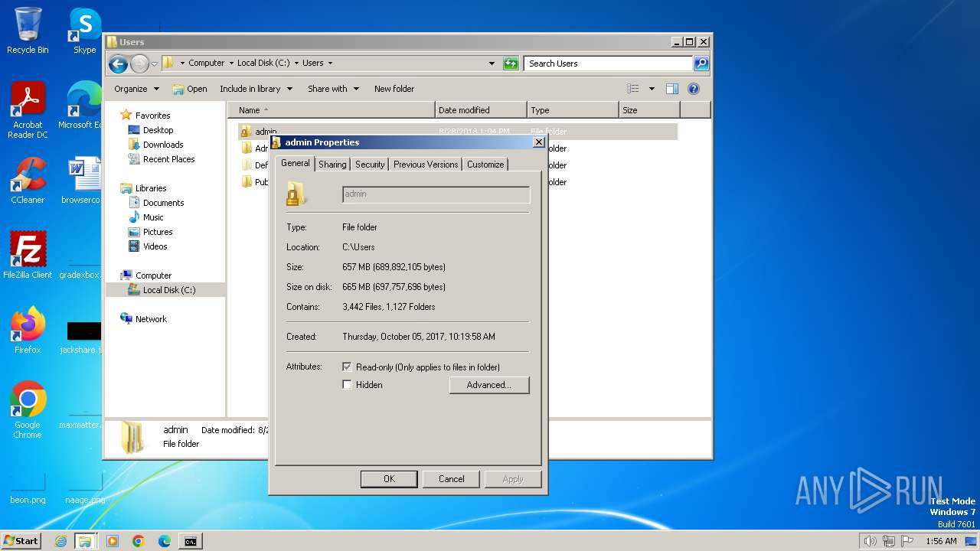Expand the Share with dropdown
Image resolution: width=980 pixels, height=551 pixels.
tap(333, 89)
